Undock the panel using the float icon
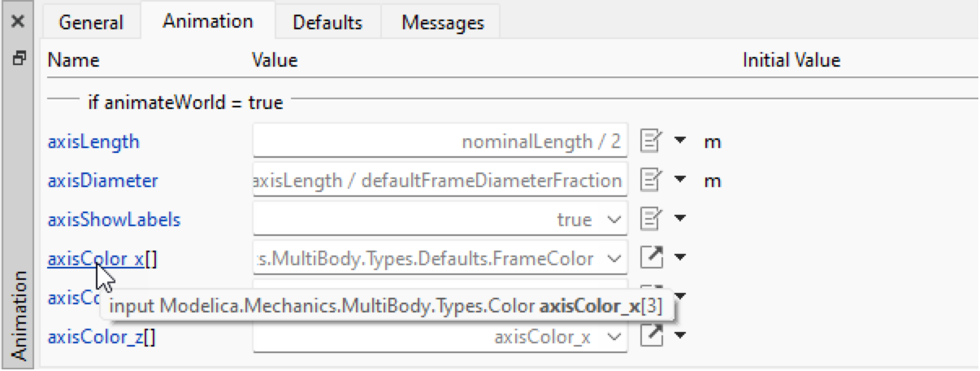 pos(18,59)
